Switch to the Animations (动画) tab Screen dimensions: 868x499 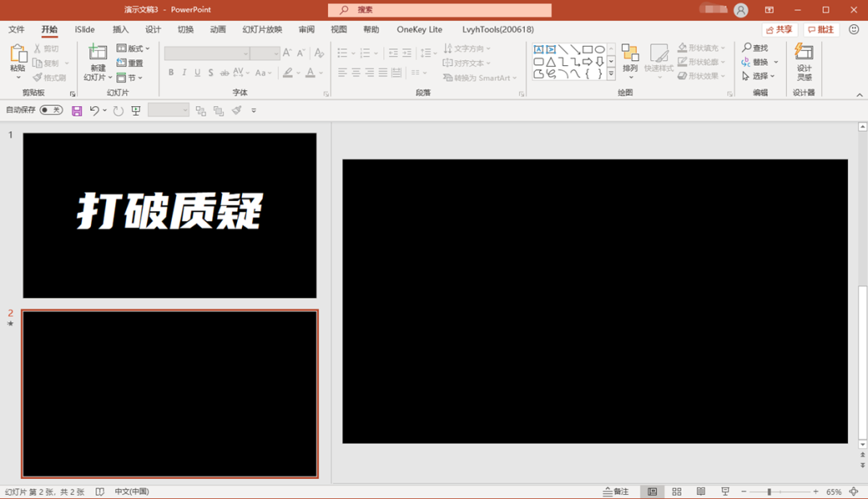tap(218, 30)
